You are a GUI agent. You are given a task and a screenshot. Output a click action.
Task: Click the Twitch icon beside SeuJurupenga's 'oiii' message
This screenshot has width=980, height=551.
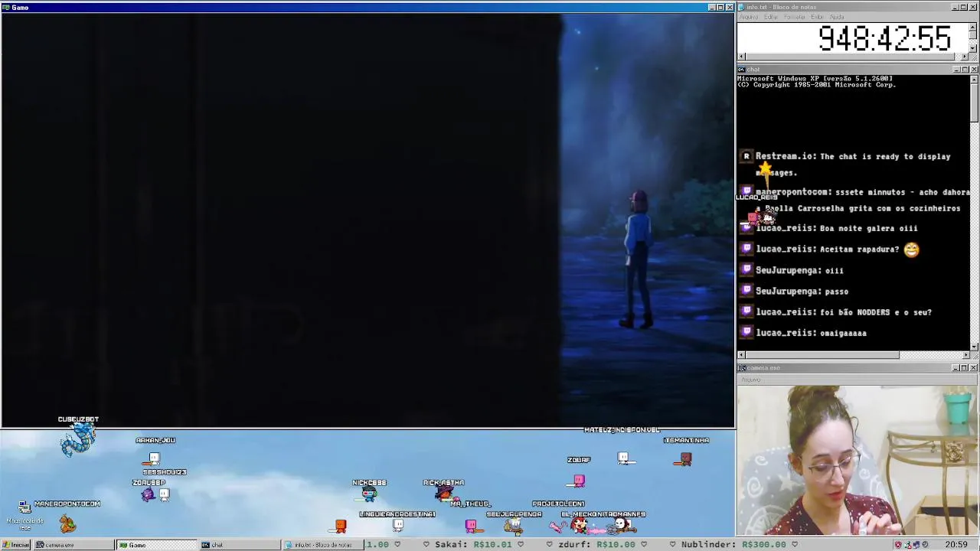[x=746, y=270]
